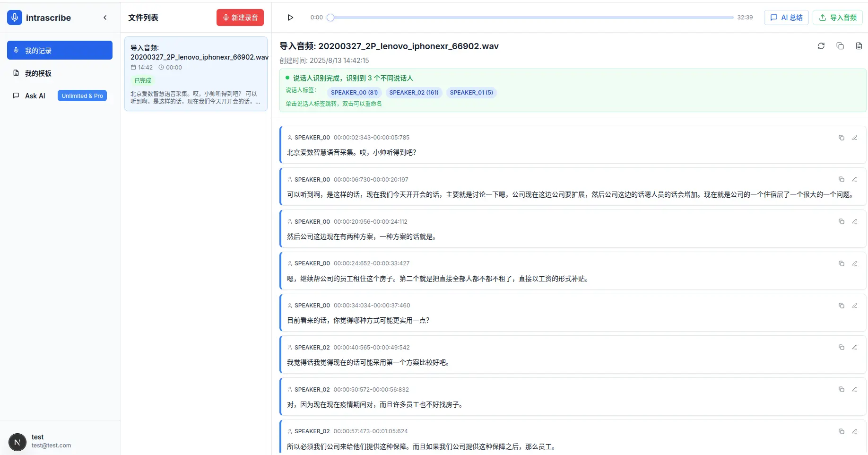The width and height of the screenshot is (868, 455).
Task: Start a new recording with 新建录音
Action: (x=240, y=17)
